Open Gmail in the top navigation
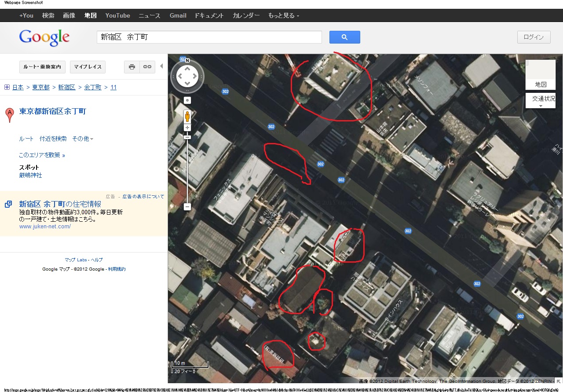Viewport: 563px width, 392px height. (178, 15)
